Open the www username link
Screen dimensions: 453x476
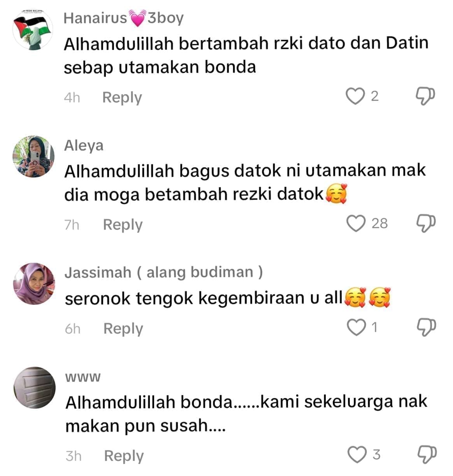pyautogui.click(x=83, y=377)
